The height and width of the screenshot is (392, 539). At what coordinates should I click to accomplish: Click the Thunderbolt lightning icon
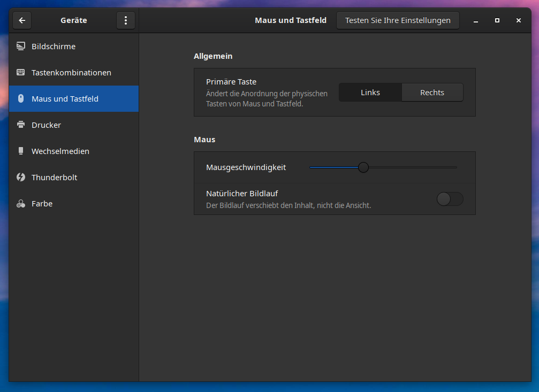coord(21,177)
